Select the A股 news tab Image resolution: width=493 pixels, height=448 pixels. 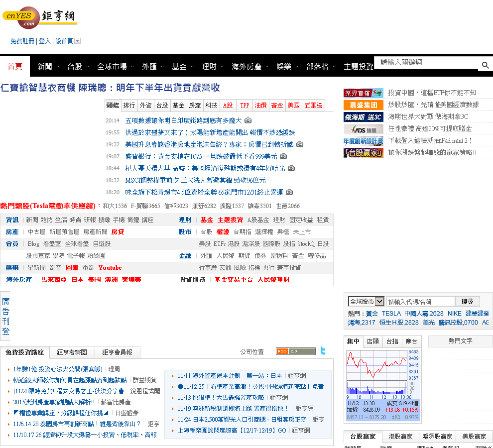pyautogui.click(x=228, y=106)
